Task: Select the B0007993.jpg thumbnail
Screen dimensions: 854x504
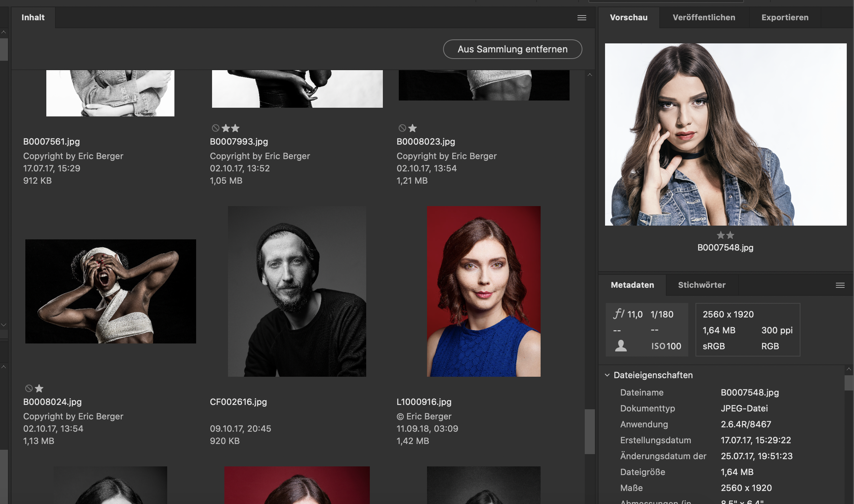Action: point(297,89)
